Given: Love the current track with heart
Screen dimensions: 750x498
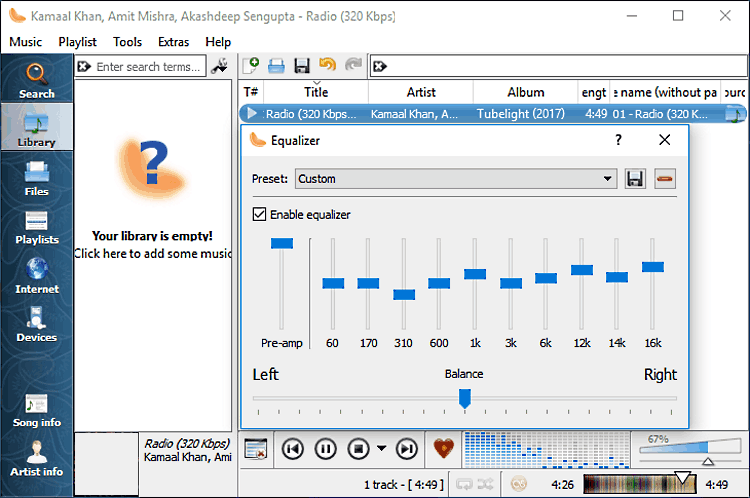Looking at the screenshot, I should [x=443, y=448].
